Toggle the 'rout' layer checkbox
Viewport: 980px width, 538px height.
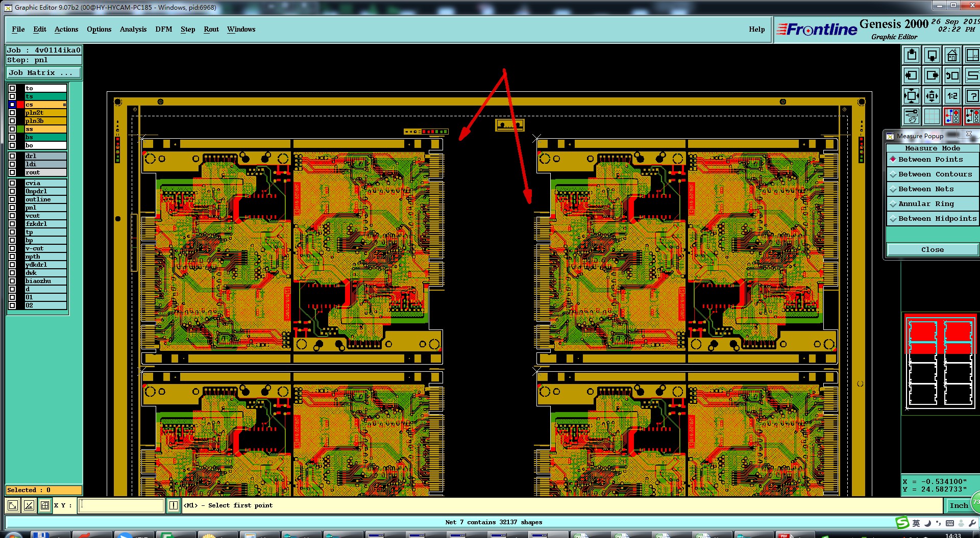(12, 172)
